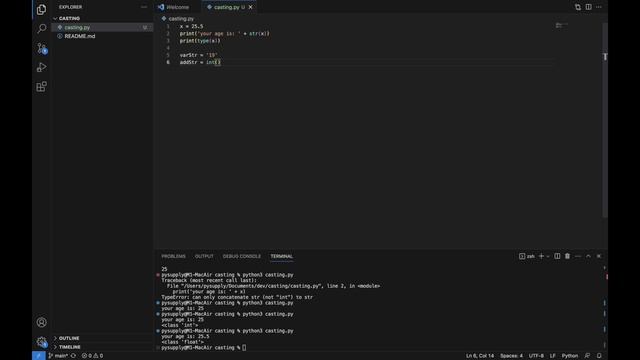The image size is (640, 360).
Task: Click the feedback icon in status bar
Action: 587,356
